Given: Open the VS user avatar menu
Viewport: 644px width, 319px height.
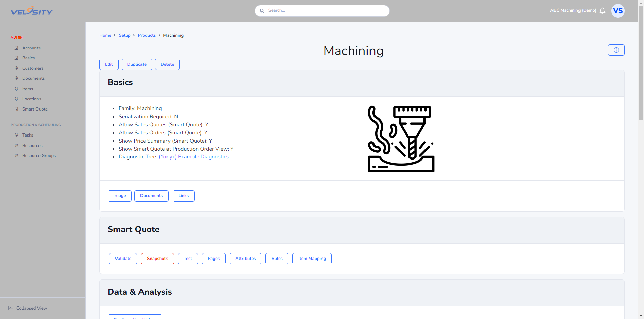Looking at the screenshot, I should [618, 11].
